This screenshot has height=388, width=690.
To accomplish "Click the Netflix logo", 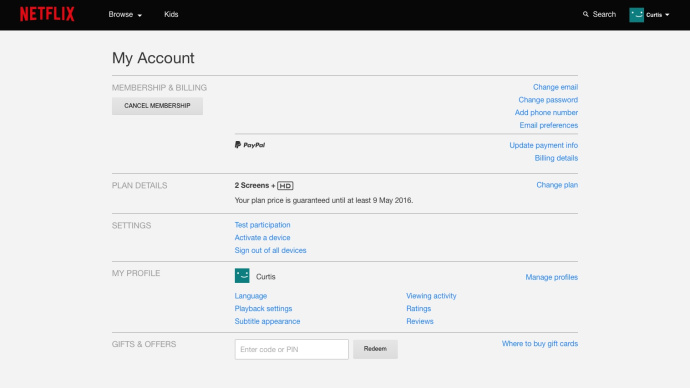I will coord(47,14).
